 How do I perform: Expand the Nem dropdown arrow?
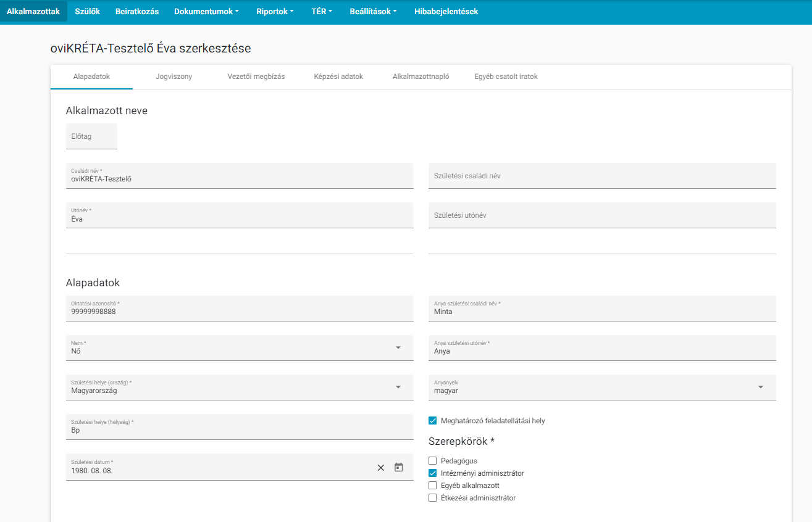click(x=398, y=348)
